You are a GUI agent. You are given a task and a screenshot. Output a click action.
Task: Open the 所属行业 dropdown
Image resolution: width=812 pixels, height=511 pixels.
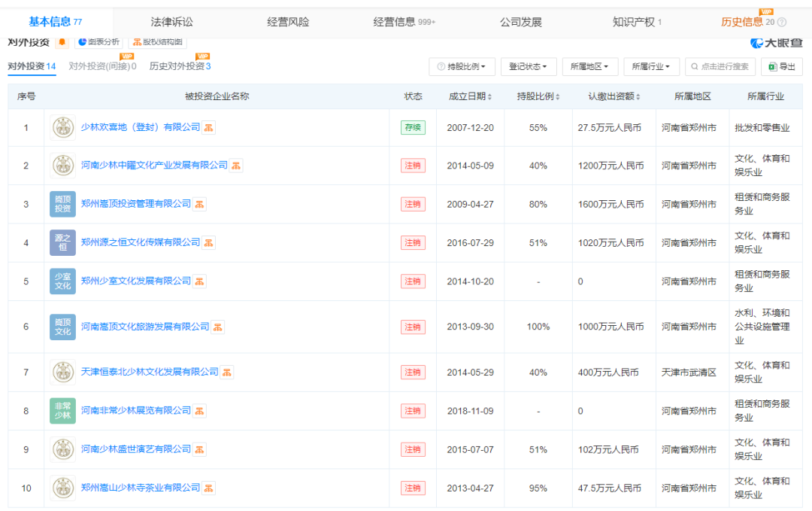tap(651, 66)
